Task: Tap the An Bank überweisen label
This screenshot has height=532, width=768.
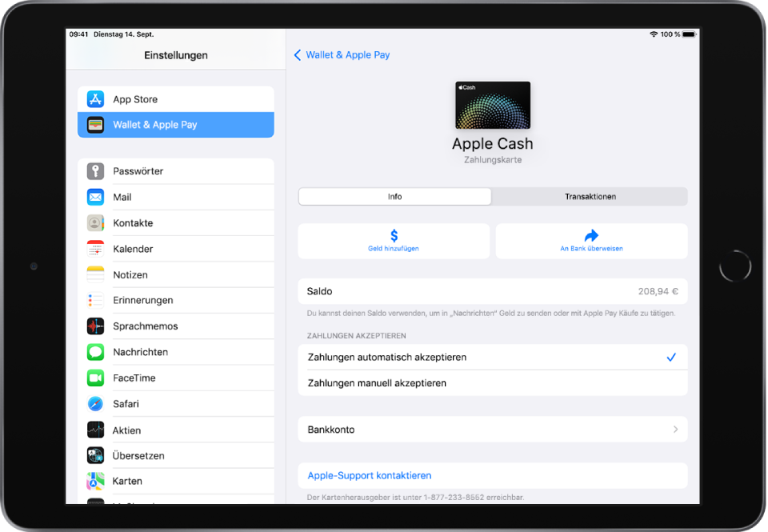Action: pos(592,249)
